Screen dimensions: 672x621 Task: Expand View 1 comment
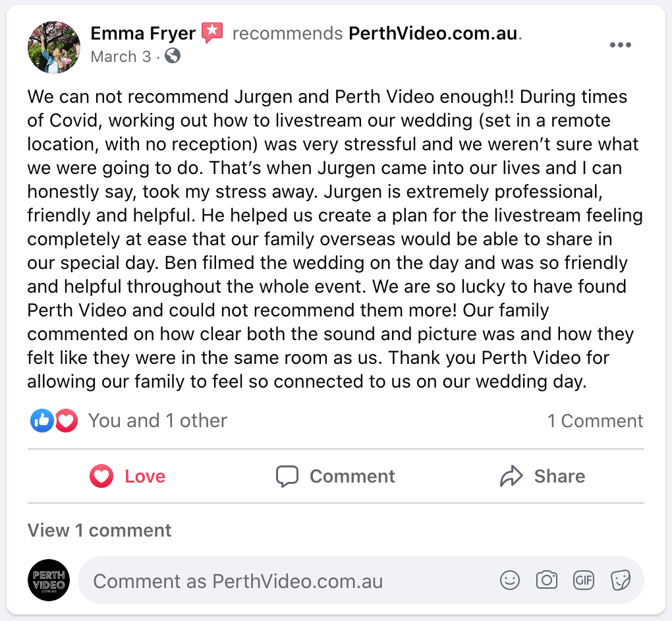pyautogui.click(x=99, y=530)
